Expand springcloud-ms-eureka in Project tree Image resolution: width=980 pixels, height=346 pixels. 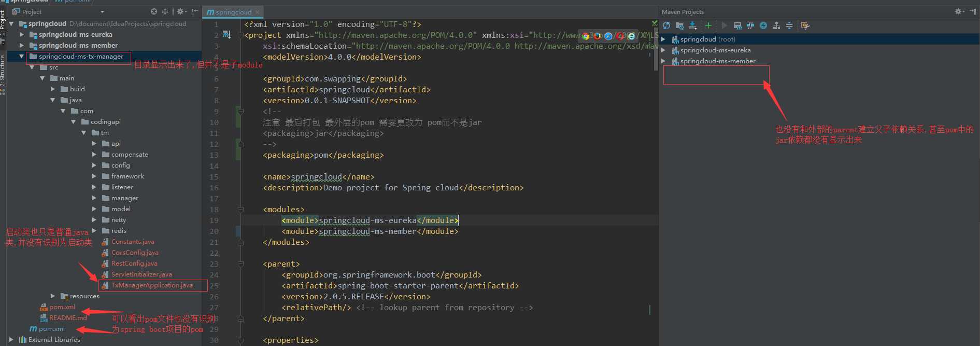coord(21,35)
